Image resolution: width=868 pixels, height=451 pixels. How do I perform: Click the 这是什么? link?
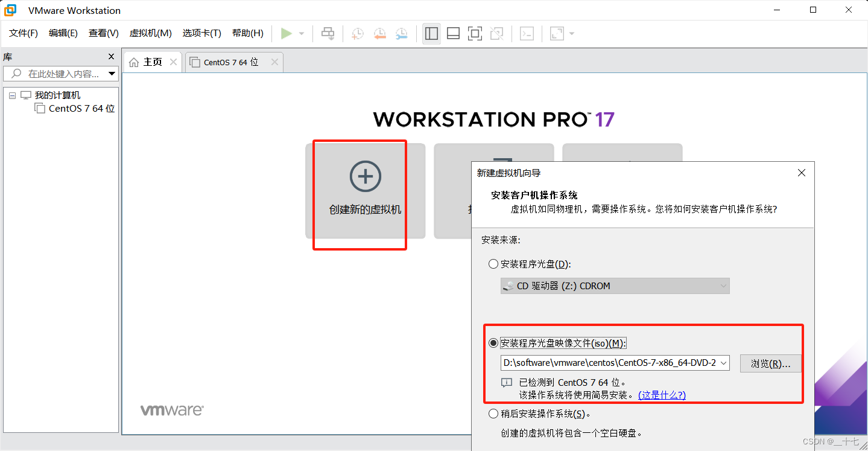click(x=662, y=395)
